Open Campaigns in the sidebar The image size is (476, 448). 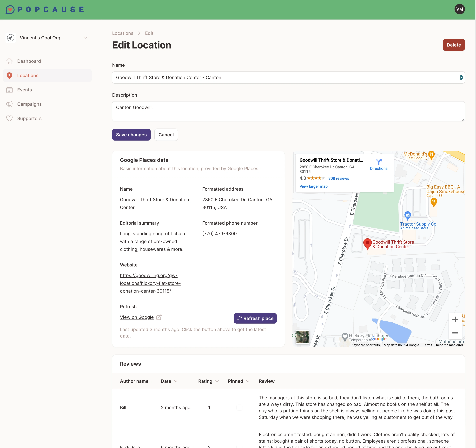pyautogui.click(x=47, y=104)
